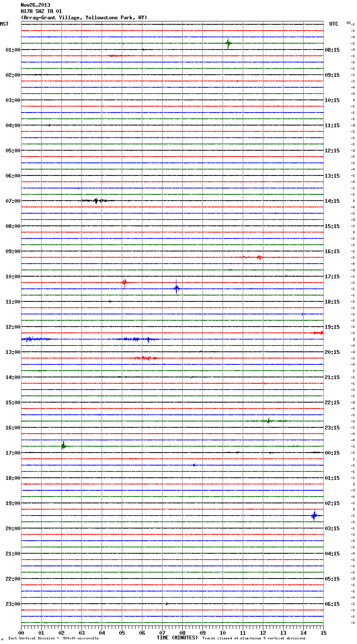
Task: Click the TIME (MINUTES) axis title
Action: pyautogui.click(x=177, y=638)
